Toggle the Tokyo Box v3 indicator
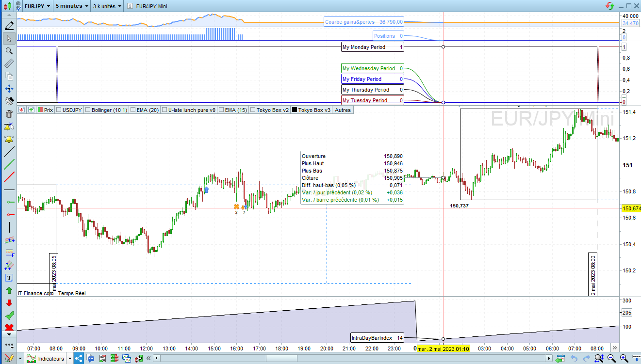Screen dimensions: 641x364 click(x=294, y=110)
